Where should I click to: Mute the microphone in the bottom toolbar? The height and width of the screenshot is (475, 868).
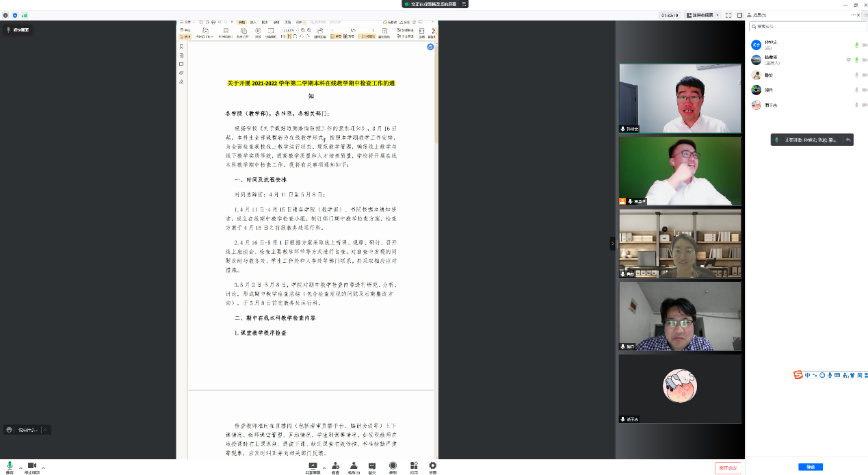pyautogui.click(x=10, y=466)
